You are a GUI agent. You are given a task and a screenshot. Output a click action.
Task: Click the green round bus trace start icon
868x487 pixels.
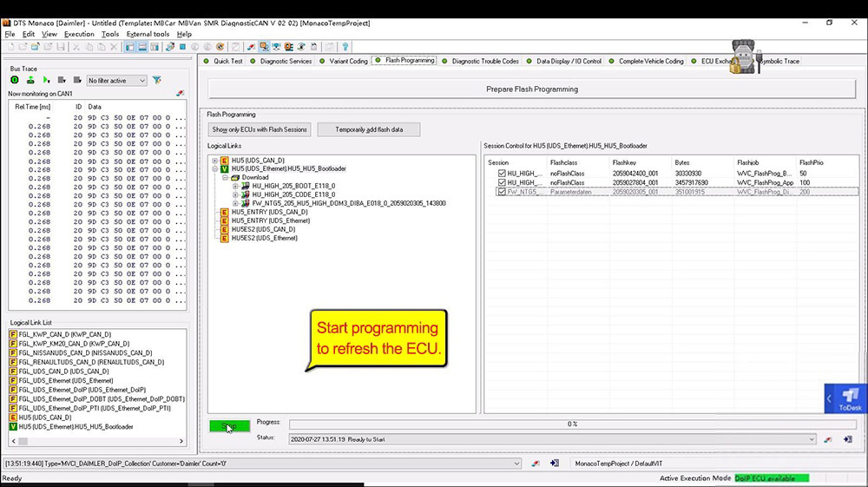coord(15,80)
